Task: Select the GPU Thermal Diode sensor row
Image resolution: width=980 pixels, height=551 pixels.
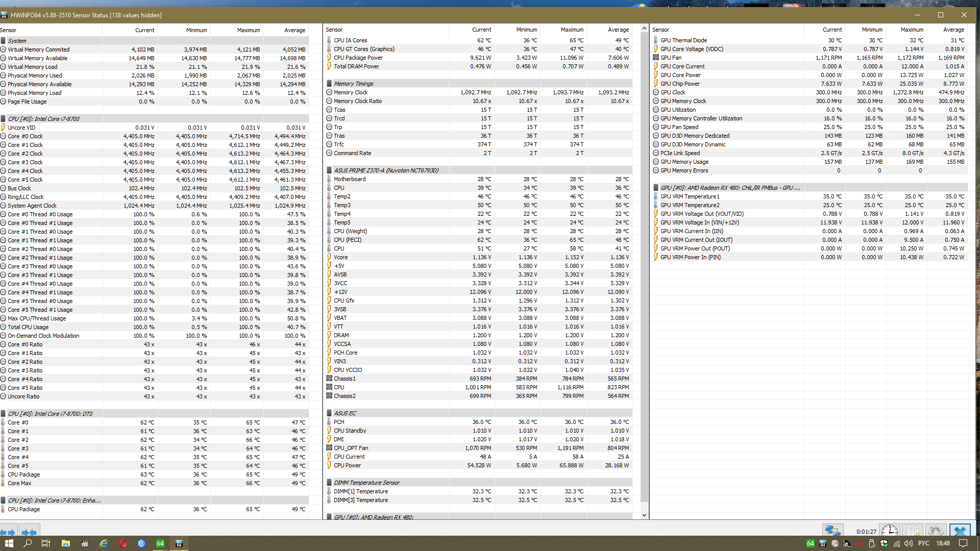Action: [x=683, y=40]
